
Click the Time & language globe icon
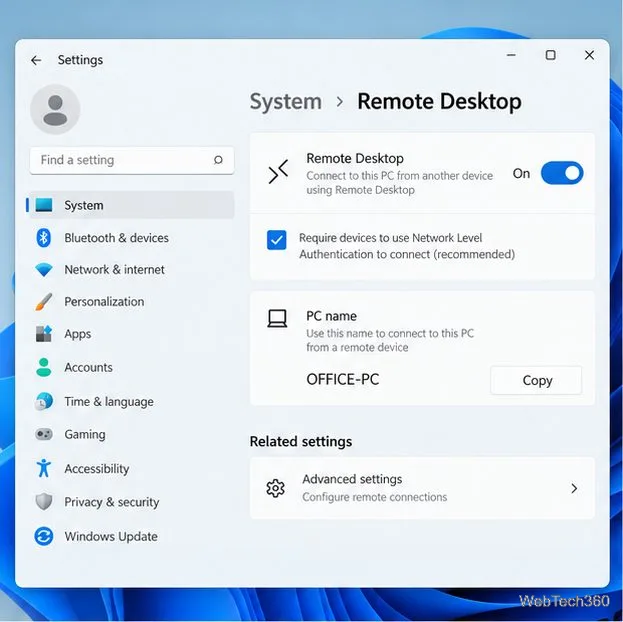pyautogui.click(x=44, y=401)
